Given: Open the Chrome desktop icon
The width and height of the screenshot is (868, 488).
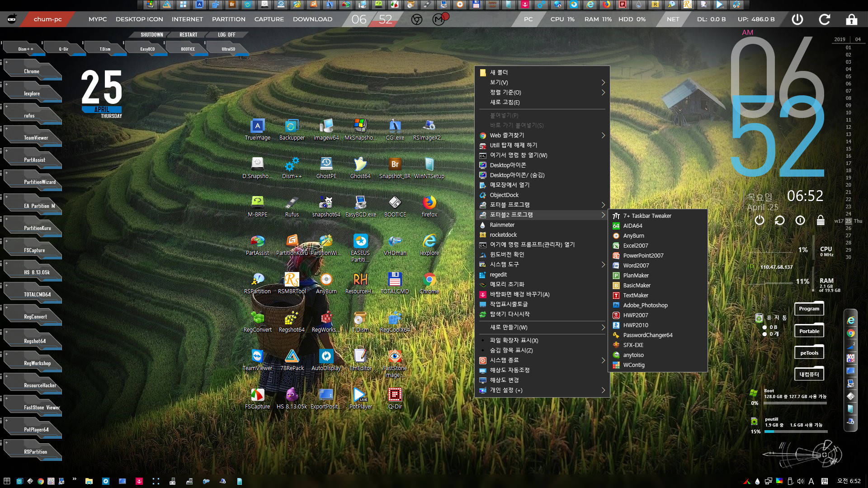Looking at the screenshot, I should tap(429, 283).
